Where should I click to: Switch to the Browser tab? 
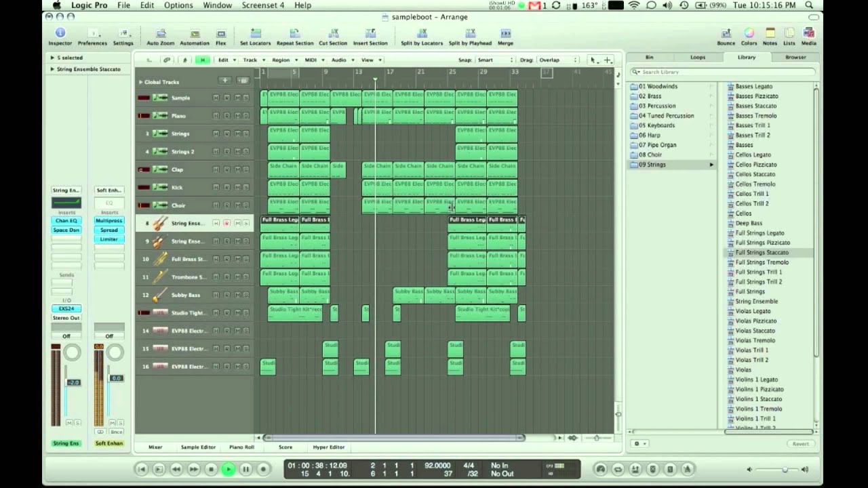pos(795,57)
